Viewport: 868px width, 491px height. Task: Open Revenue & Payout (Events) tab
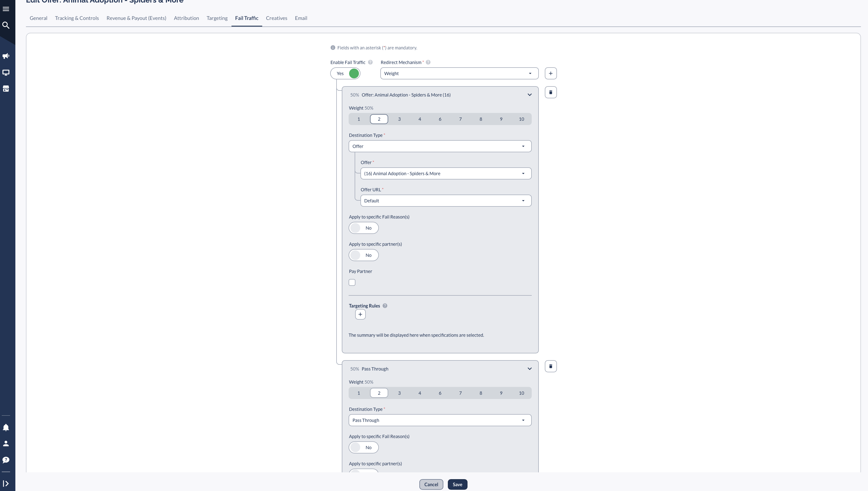point(137,18)
